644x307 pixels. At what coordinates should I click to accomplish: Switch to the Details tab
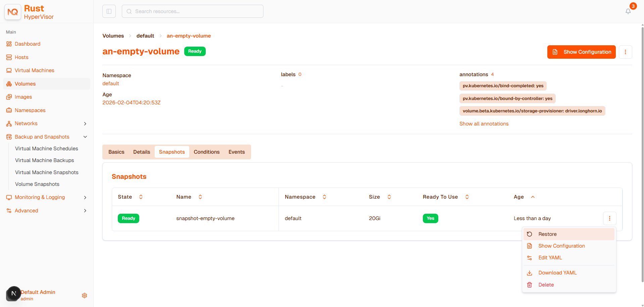click(x=142, y=152)
